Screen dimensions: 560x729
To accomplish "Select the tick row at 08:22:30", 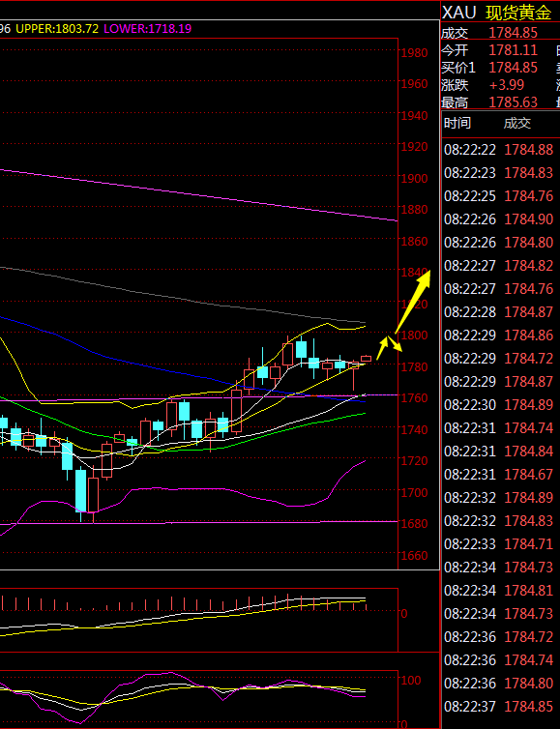I will [499, 405].
